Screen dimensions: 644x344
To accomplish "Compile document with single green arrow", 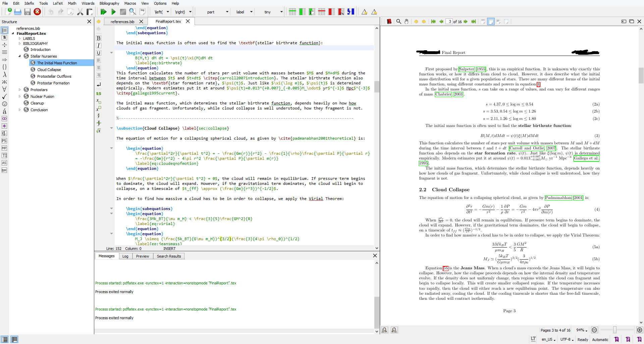I will [113, 12].
